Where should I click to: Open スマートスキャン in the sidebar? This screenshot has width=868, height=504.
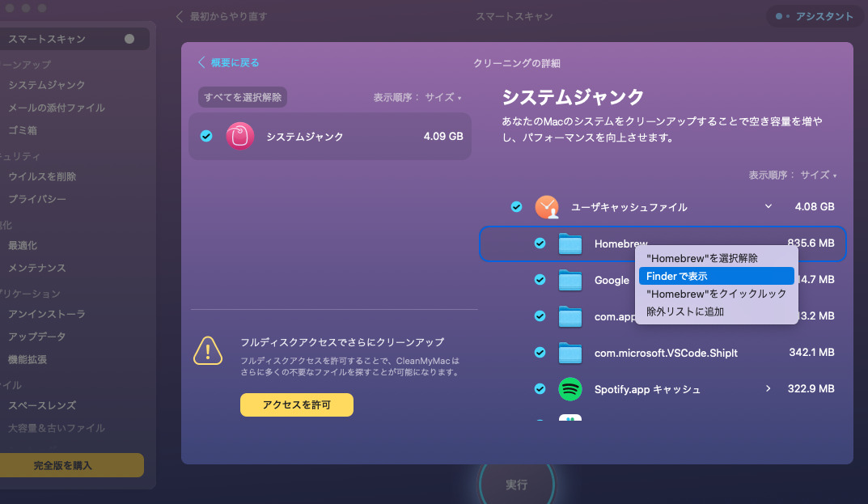point(73,39)
